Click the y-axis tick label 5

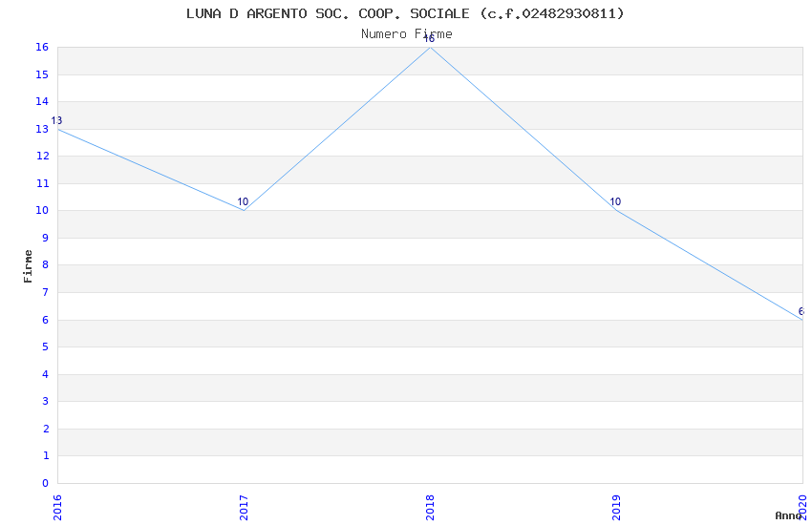point(46,346)
